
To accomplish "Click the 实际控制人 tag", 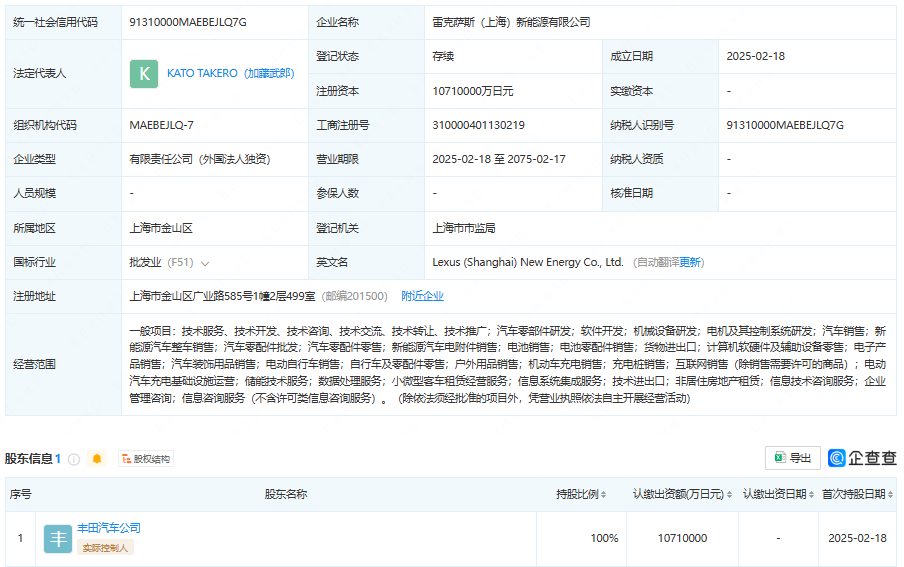I will (x=105, y=547).
